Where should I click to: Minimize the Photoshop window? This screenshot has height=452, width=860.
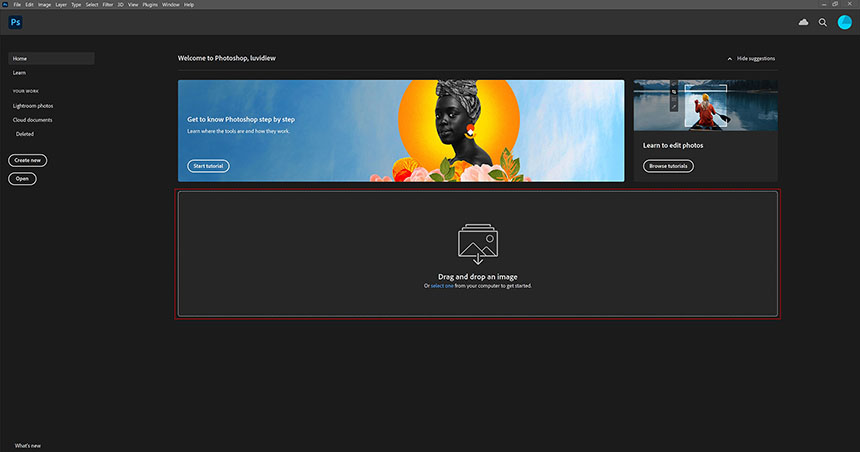click(824, 4)
